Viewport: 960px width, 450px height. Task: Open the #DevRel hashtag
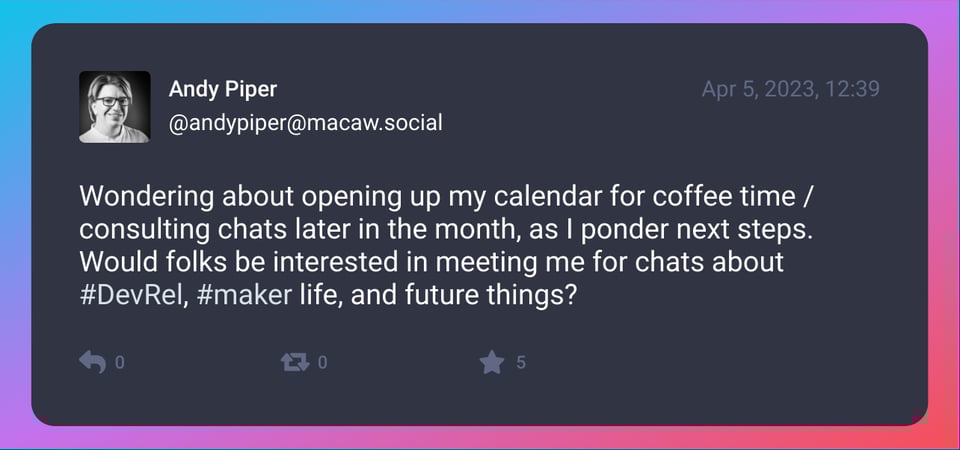pos(127,295)
